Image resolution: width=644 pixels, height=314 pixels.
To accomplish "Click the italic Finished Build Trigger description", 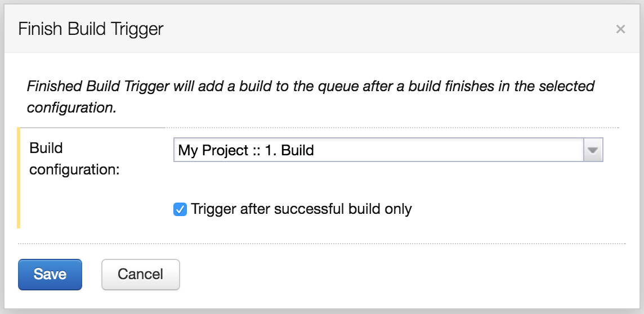I will (x=311, y=97).
